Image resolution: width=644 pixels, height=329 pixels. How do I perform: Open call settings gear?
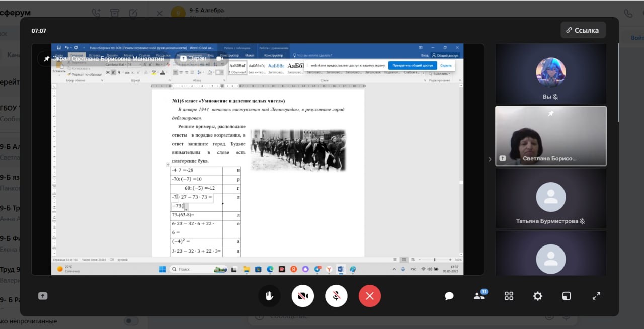pos(538,296)
